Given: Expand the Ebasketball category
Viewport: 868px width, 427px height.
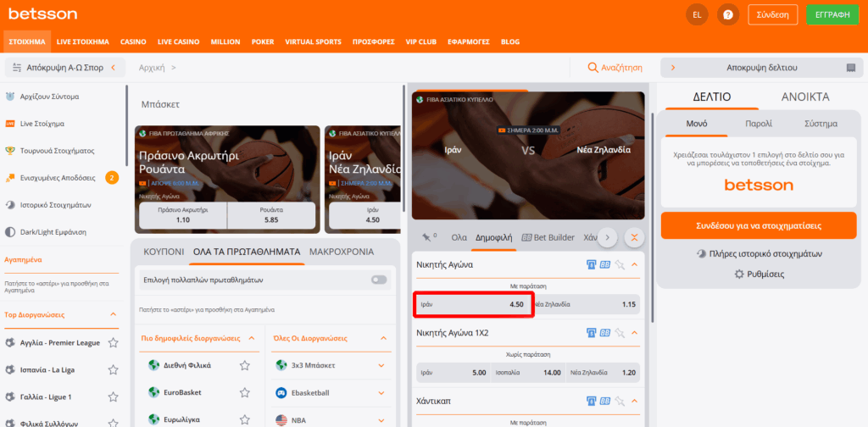Looking at the screenshot, I should click(381, 393).
